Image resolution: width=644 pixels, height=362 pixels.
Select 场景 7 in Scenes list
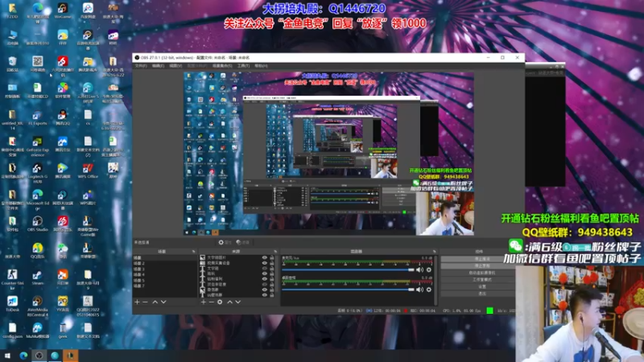point(165,286)
